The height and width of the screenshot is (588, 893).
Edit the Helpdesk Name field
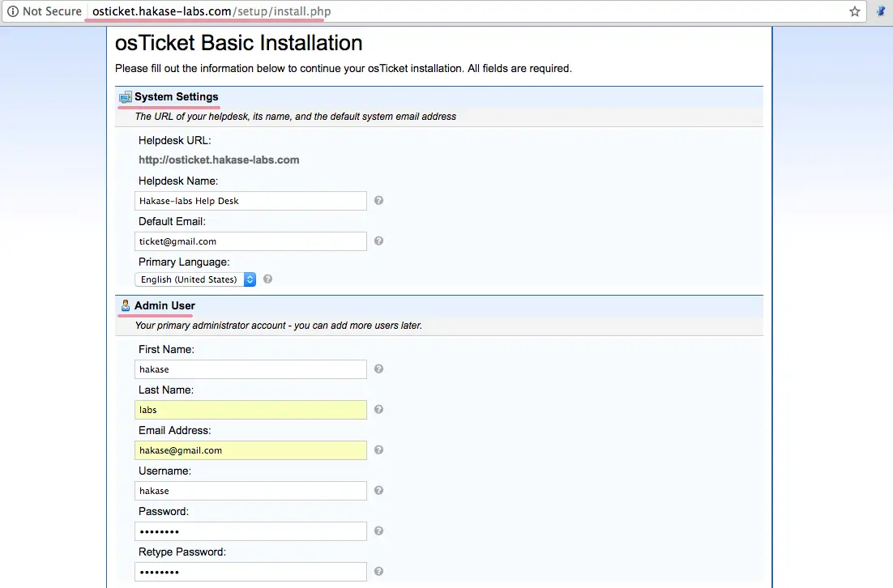(250, 201)
